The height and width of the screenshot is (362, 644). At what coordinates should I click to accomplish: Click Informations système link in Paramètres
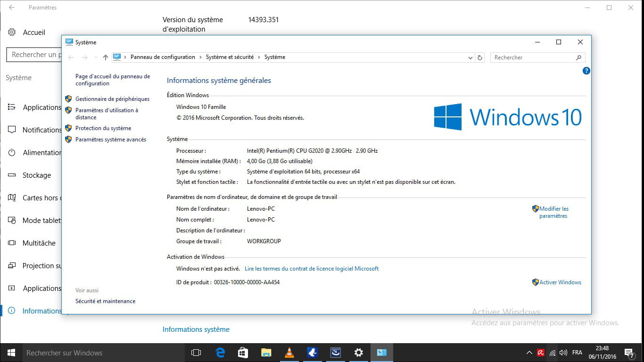[x=196, y=329]
